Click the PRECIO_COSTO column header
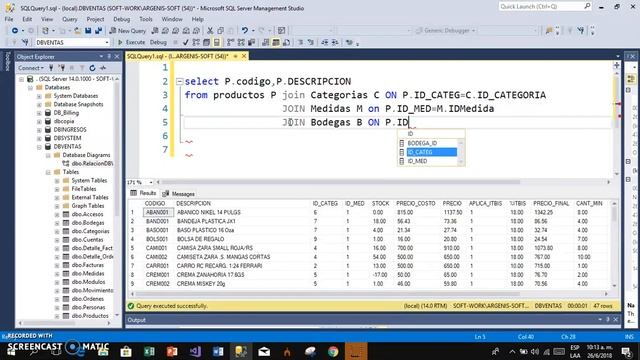This screenshot has height=360, width=640. click(x=416, y=203)
